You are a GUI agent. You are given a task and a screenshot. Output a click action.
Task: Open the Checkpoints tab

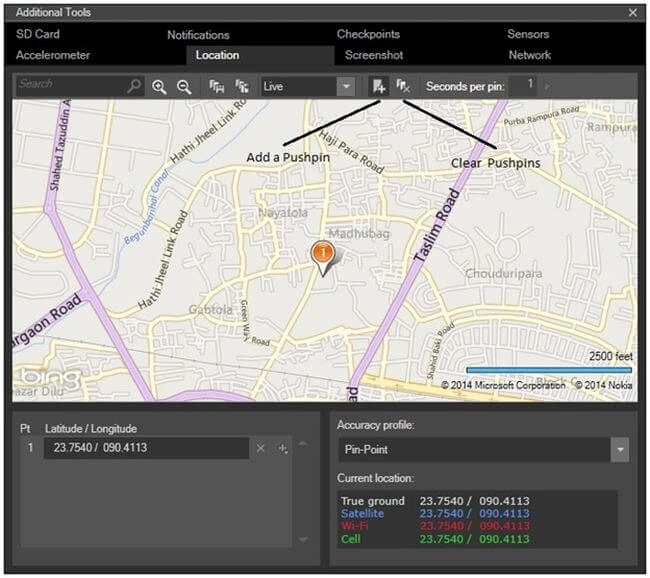(368, 34)
